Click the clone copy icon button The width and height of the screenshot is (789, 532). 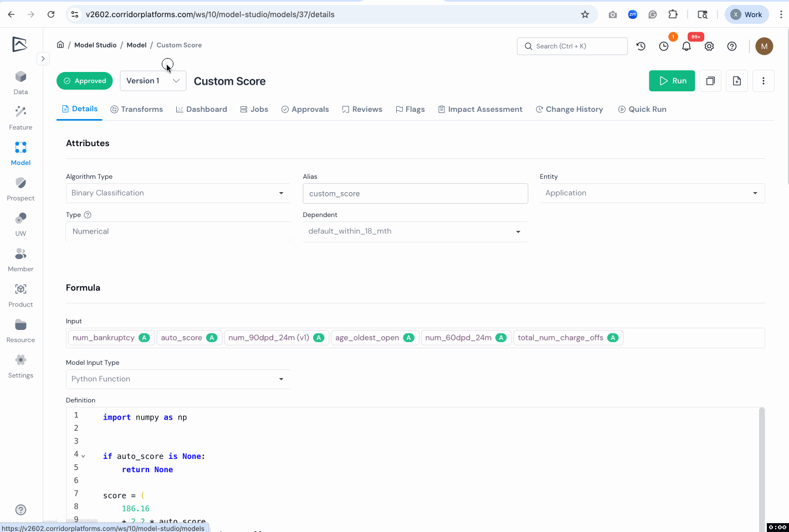tap(710, 81)
